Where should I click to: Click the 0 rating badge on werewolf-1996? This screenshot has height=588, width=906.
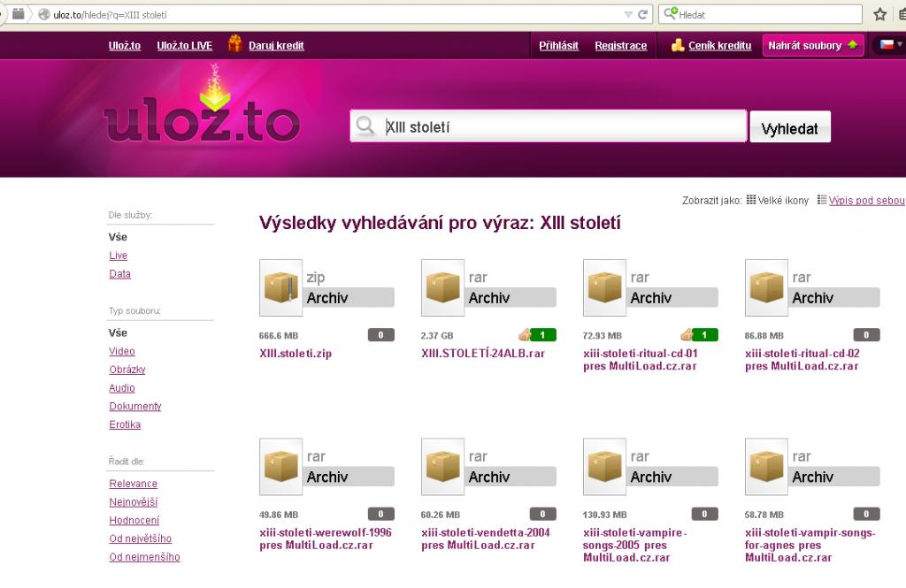(x=380, y=514)
